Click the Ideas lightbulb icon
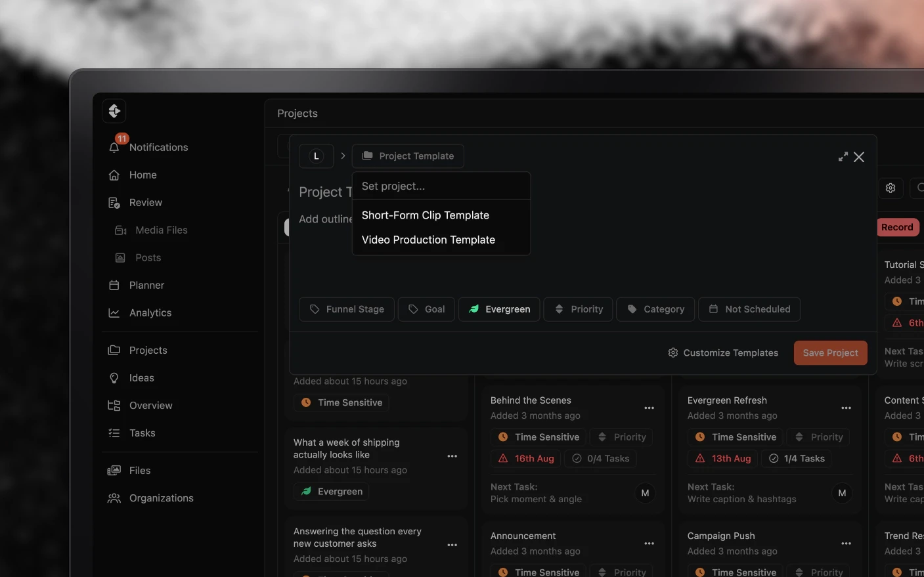924x577 pixels. tap(114, 378)
